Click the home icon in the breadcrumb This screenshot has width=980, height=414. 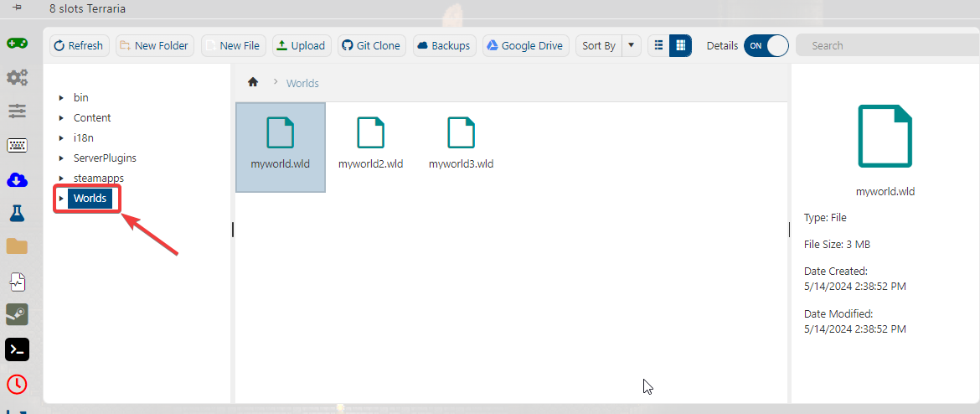(x=253, y=83)
